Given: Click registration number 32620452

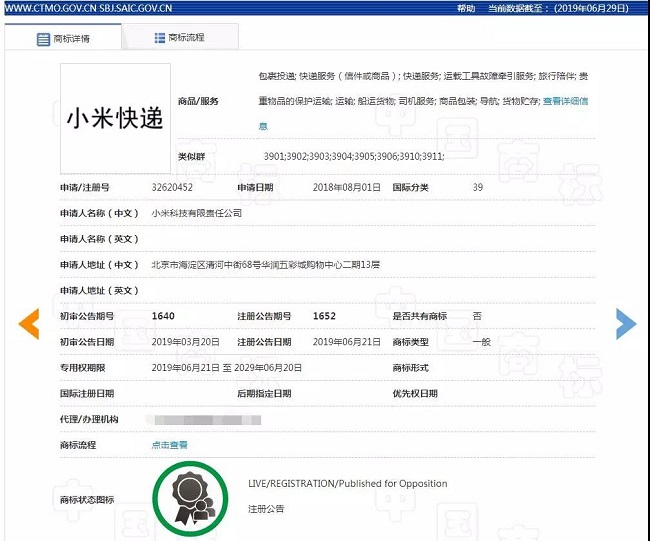Looking at the screenshot, I should 172,187.
